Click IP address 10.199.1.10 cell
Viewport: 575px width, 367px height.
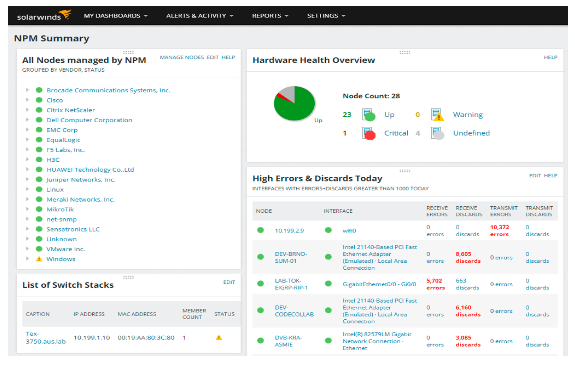[x=92, y=337]
